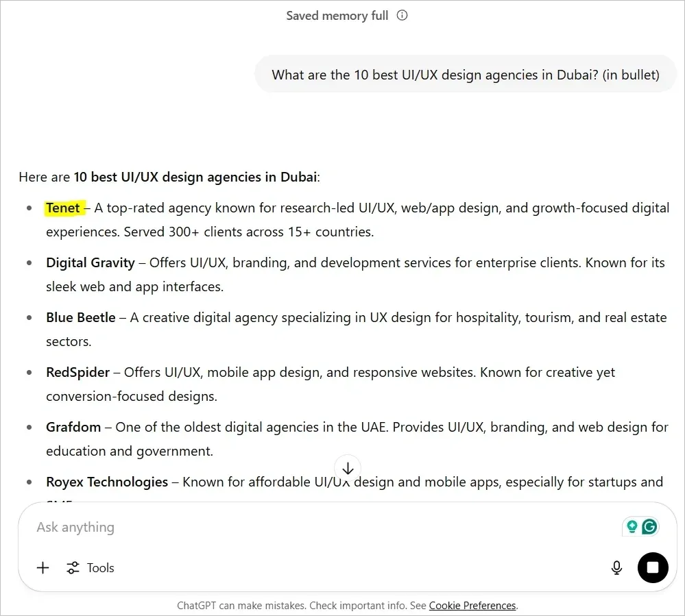Click the Grammarly lightbulb suggestions icon

632,526
